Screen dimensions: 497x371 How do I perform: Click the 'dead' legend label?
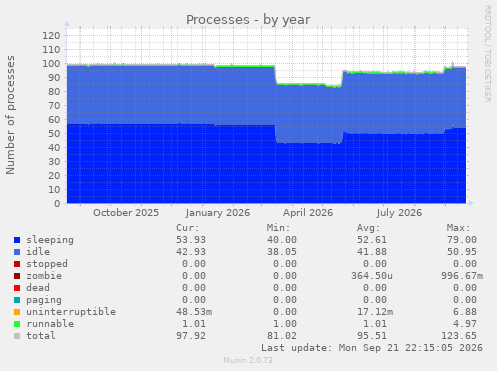[x=38, y=288]
